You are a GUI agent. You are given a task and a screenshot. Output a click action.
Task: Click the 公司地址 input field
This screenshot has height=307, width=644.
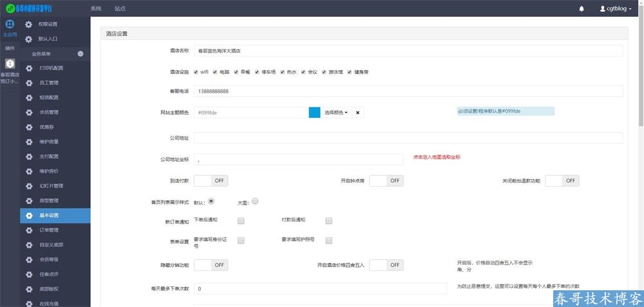(408, 138)
